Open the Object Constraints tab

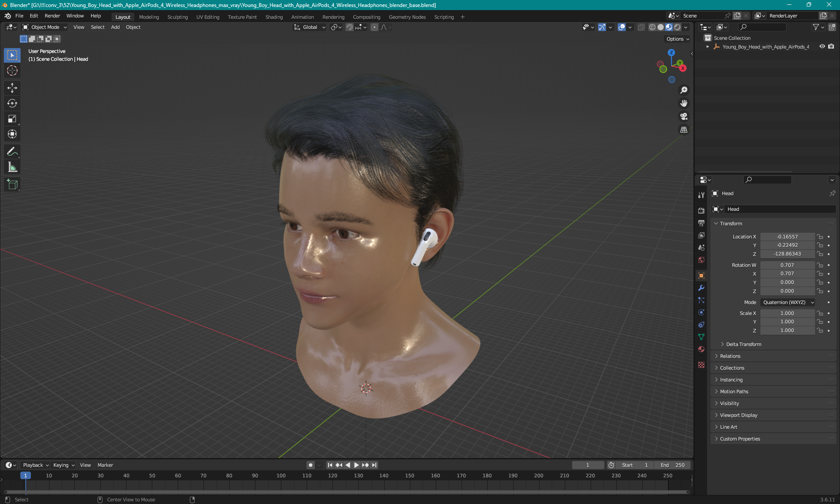(701, 325)
